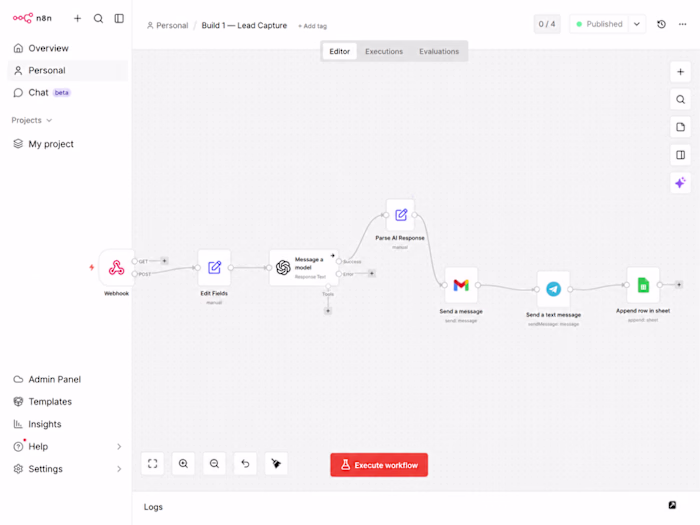This screenshot has height=525, width=700.
Task: Switch to the Evaluations tab
Action: pos(439,51)
